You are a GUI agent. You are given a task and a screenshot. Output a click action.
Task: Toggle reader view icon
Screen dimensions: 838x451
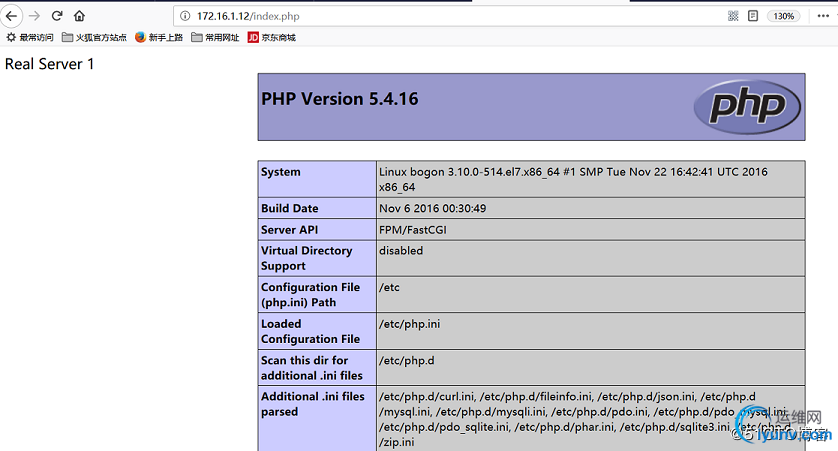[x=753, y=16]
